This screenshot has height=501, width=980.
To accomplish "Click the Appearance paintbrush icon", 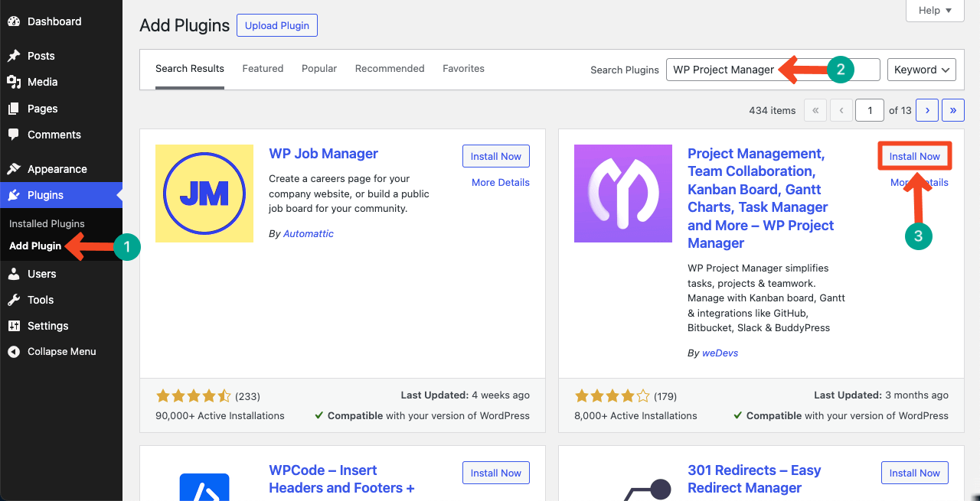I will pyautogui.click(x=14, y=169).
